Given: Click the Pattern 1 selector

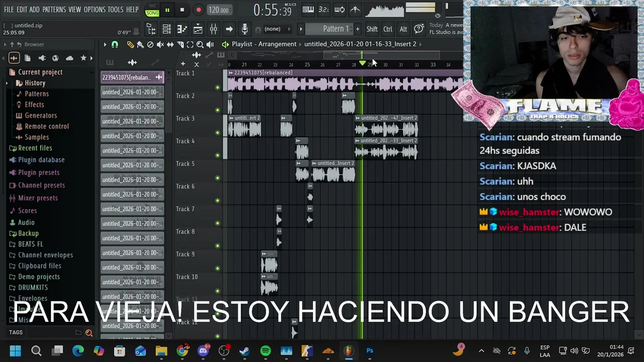Looking at the screenshot, I should pyautogui.click(x=331, y=29).
